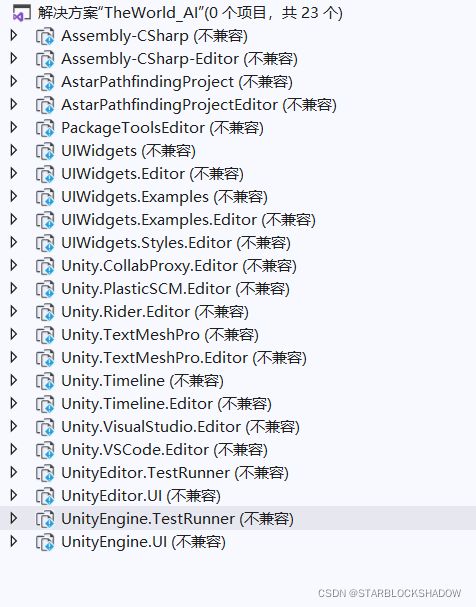Viewport: 476px width, 607px height.
Task: Click the AstarPathfindingProject project icon
Action: click(x=45, y=82)
